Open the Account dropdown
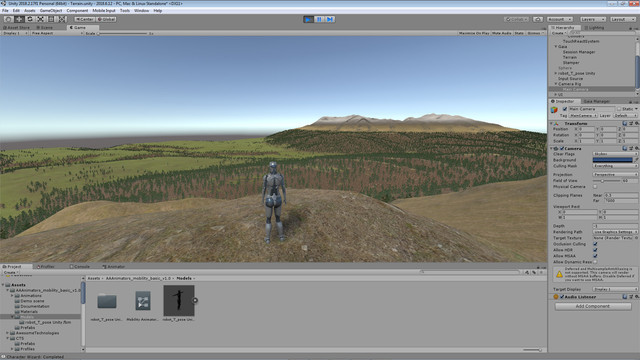Viewport: 640px width, 360px height. 560,19
